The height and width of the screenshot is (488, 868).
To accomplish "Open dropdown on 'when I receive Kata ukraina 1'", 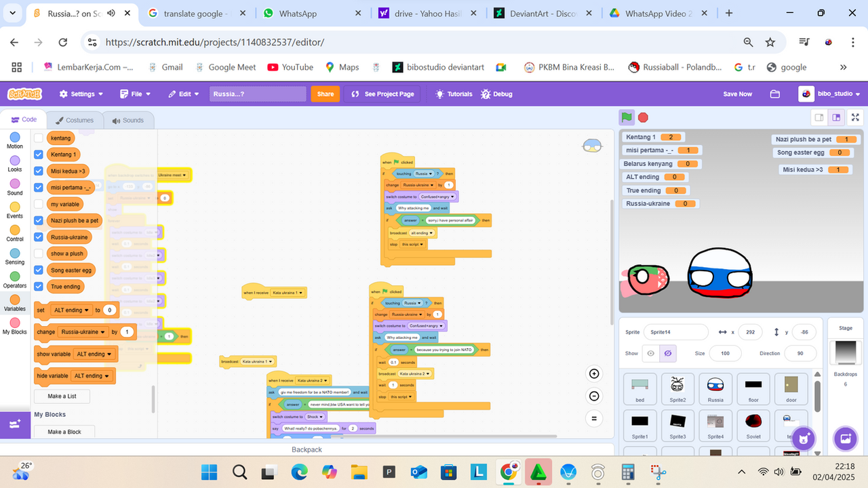I will [x=288, y=292].
